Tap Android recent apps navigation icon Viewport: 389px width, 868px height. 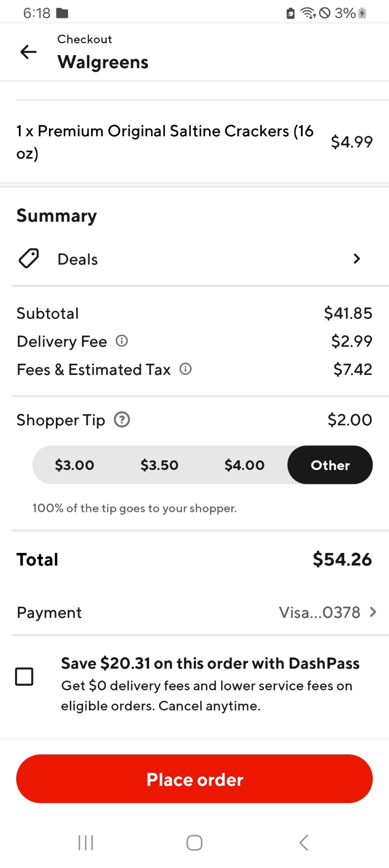point(85,843)
